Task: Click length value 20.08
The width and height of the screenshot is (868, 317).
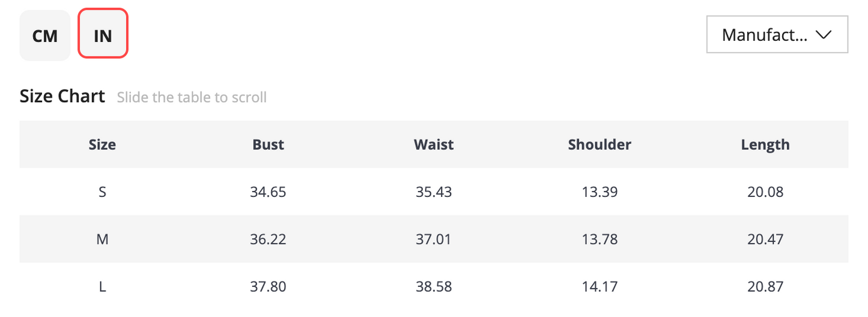Action: (765, 192)
